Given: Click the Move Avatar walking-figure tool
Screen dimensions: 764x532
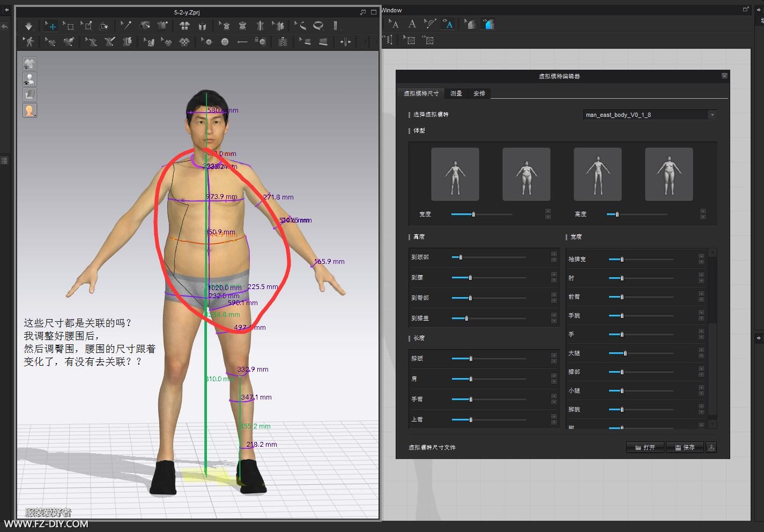Looking at the screenshot, I should click(29, 41).
